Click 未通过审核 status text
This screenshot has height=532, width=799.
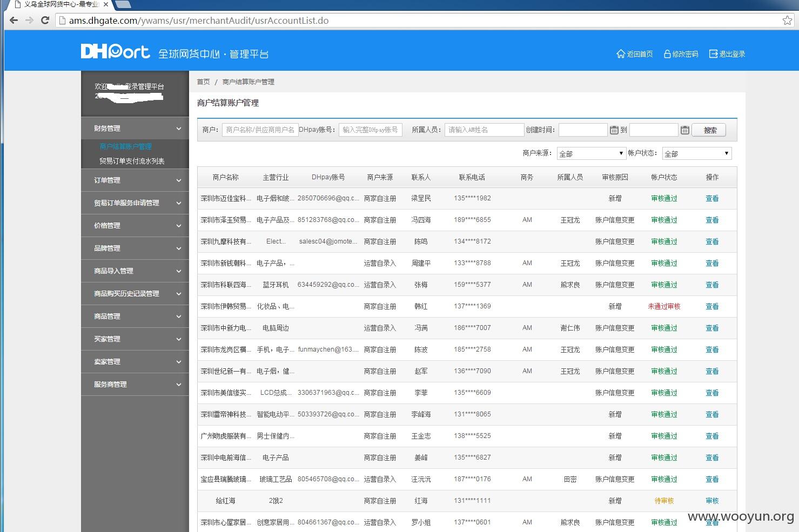pyautogui.click(x=664, y=306)
